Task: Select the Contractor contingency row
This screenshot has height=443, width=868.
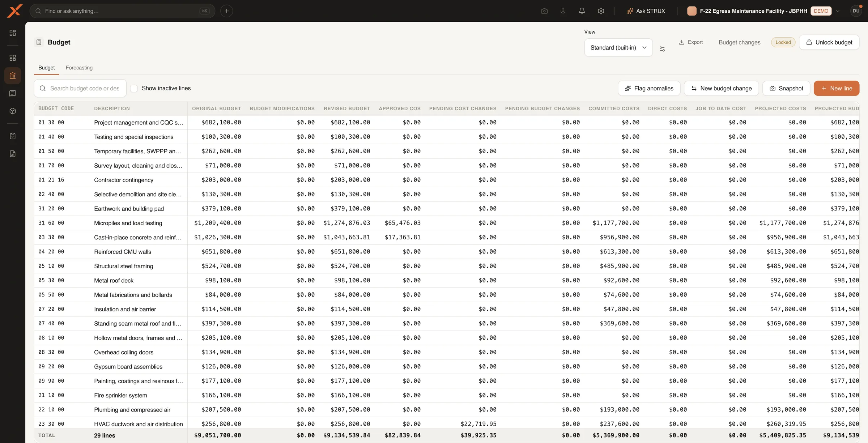Action: (447, 180)
